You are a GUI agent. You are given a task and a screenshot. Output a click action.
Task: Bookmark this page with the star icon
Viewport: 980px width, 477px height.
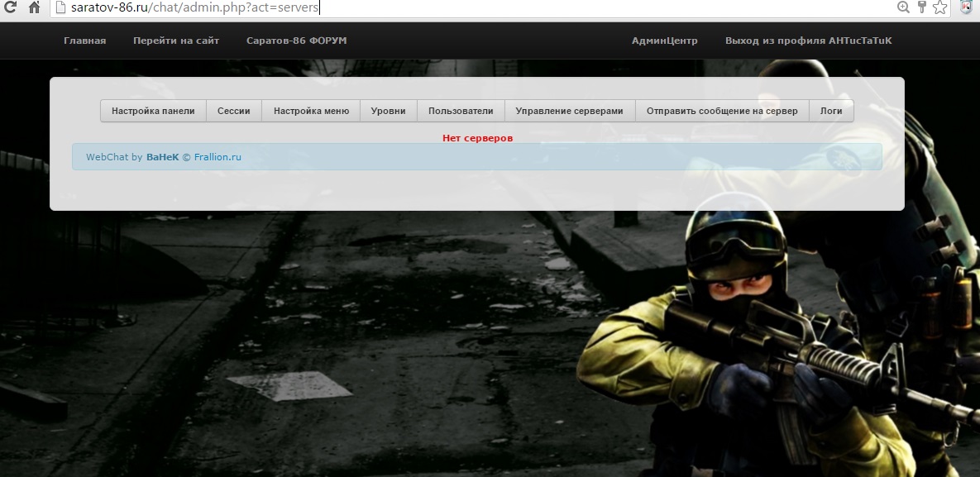pyautogui.click(x=940, y=7)
